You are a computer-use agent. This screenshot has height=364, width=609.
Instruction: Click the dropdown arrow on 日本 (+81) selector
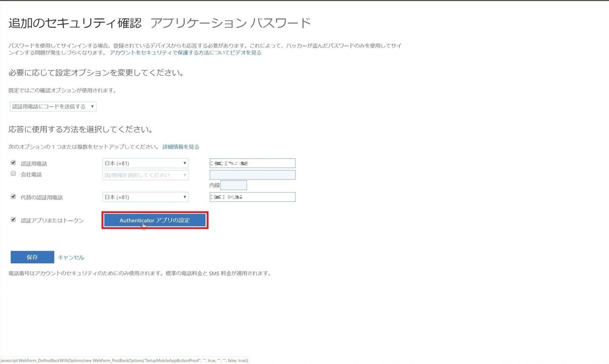[x=185, y=163]
